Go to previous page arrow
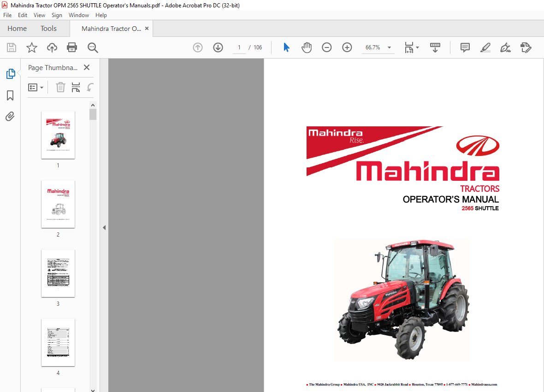 pyautogui.click(x=198, y=48)
